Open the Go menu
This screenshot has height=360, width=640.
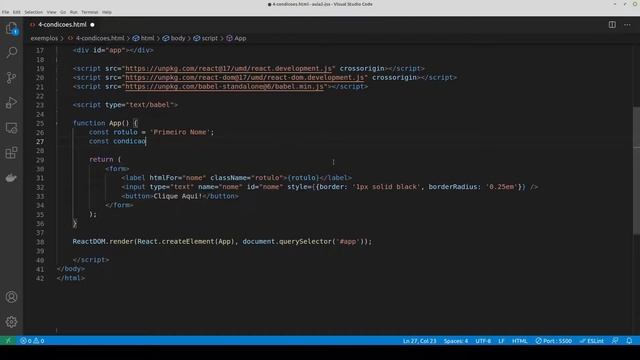pos(63,12)
